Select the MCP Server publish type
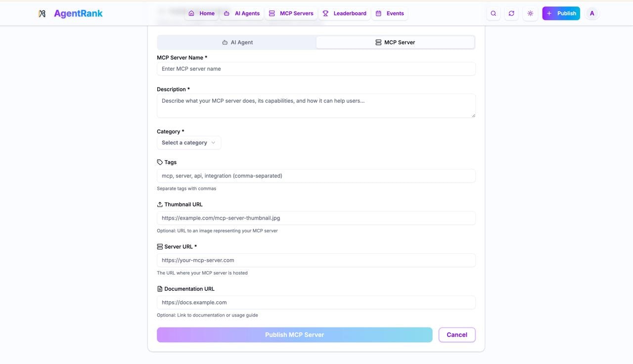Viewport: 633px width, 364px height. [395, 42]
